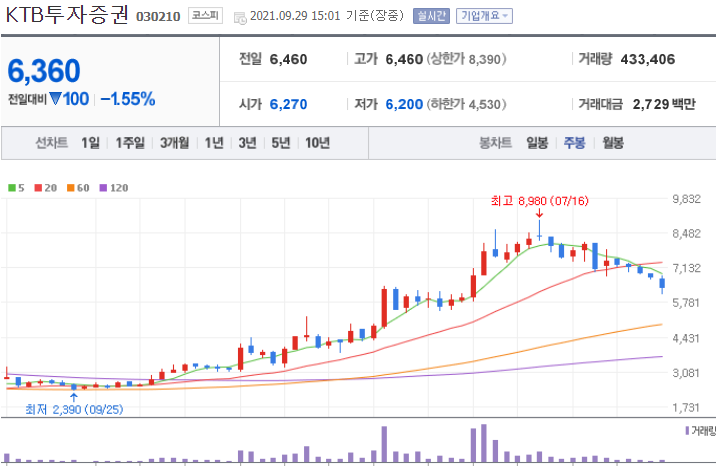716x466 pixels.
Task: Select 주봉 weekly candle chart
Action: [574, 142]
